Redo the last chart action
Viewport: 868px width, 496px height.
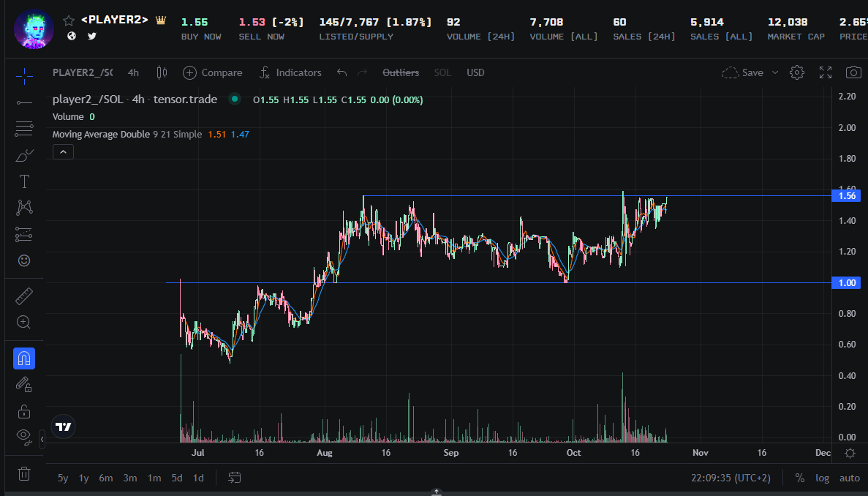tap(362, 72)
